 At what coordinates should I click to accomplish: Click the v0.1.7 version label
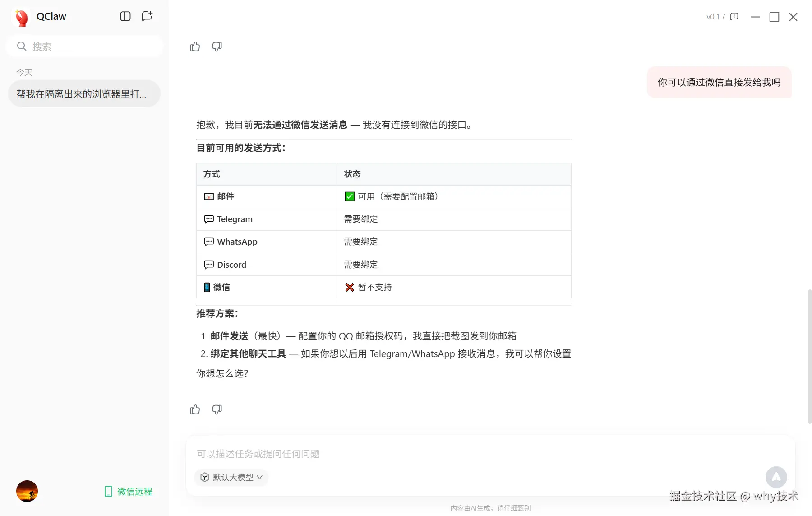[715, 17]
